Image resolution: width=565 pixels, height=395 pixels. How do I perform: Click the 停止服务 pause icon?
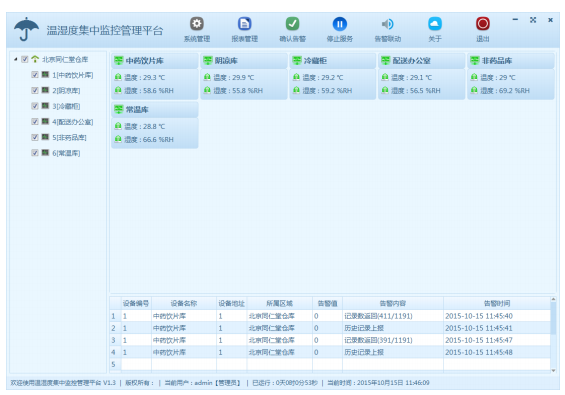coord(339,24)
